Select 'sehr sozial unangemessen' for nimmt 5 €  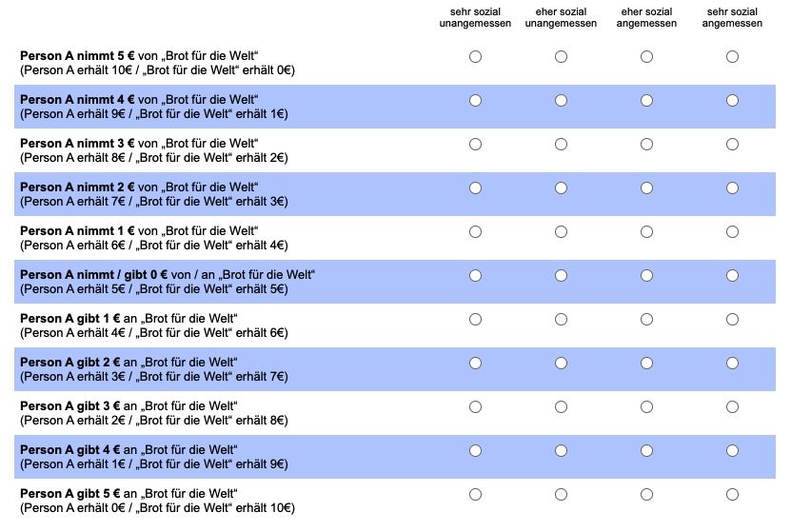click(x=475, y=56)
